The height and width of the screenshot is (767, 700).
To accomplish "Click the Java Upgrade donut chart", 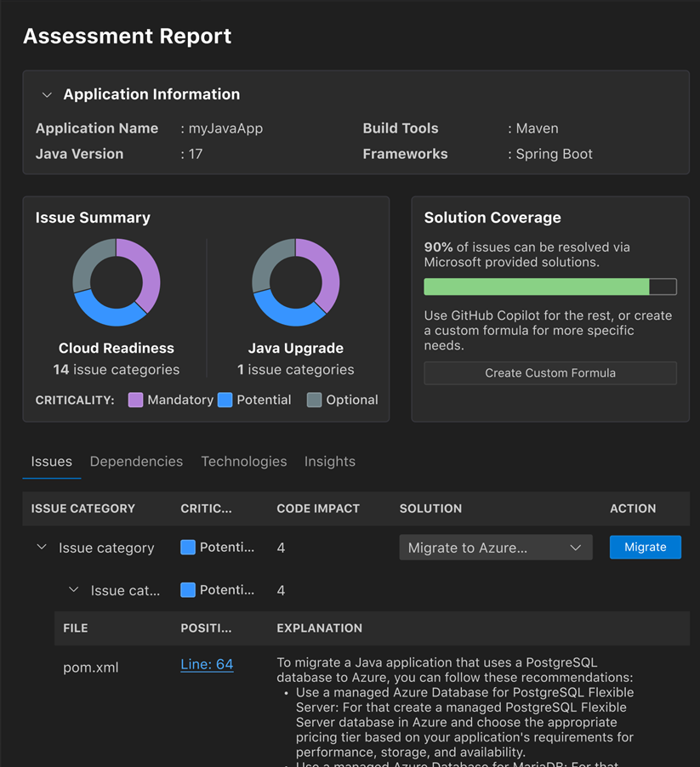I will click(x=296, y=282).
